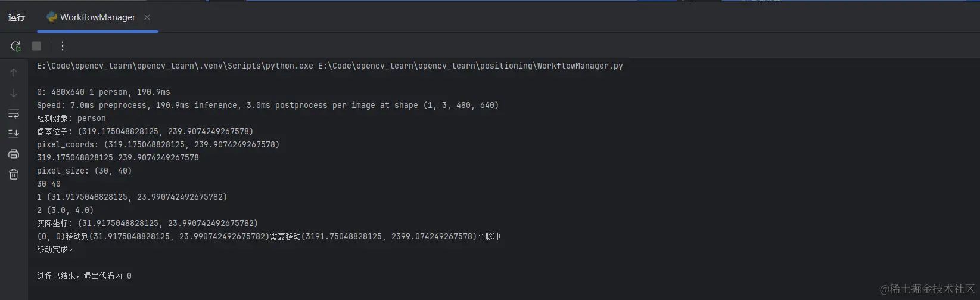Jump down the stack trace arrow
This screenshot has height=300, width=980.
[14, 93]
